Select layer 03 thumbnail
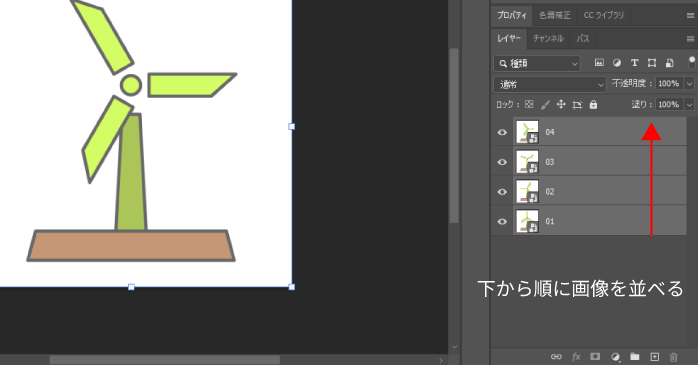 528,162
